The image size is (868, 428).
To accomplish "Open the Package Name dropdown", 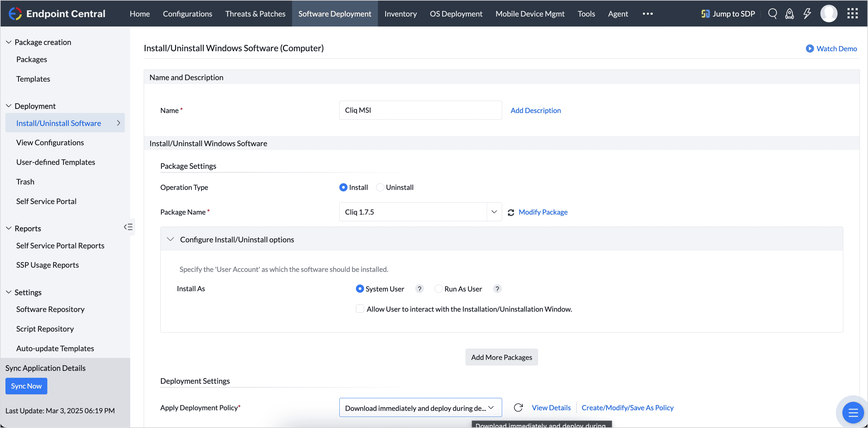I will click(494, 212).
